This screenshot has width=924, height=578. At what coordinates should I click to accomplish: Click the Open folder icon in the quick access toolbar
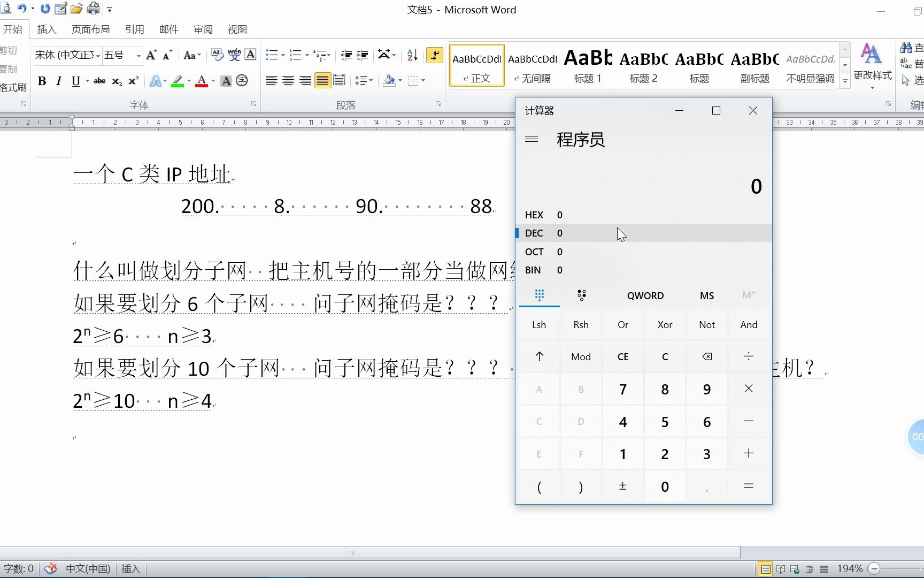[x=76, y=9]
